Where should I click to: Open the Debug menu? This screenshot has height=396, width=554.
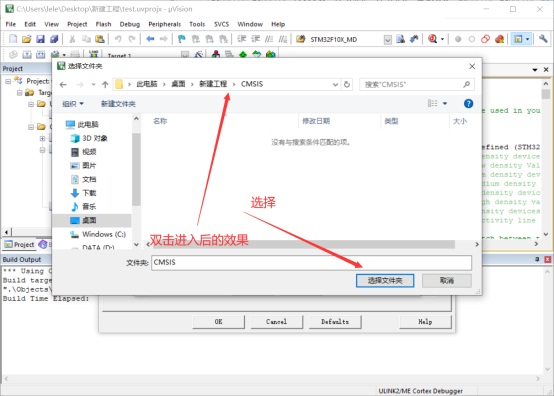[x=130, y=24]
